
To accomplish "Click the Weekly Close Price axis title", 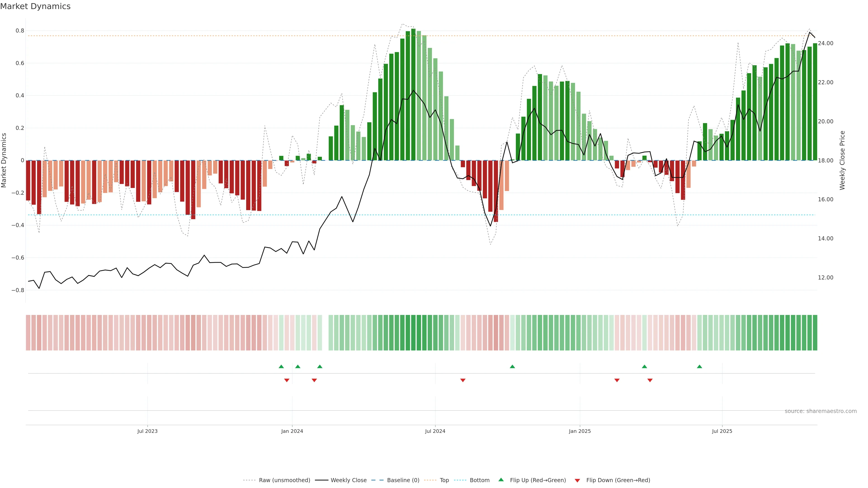I will (x=842, y=160).
